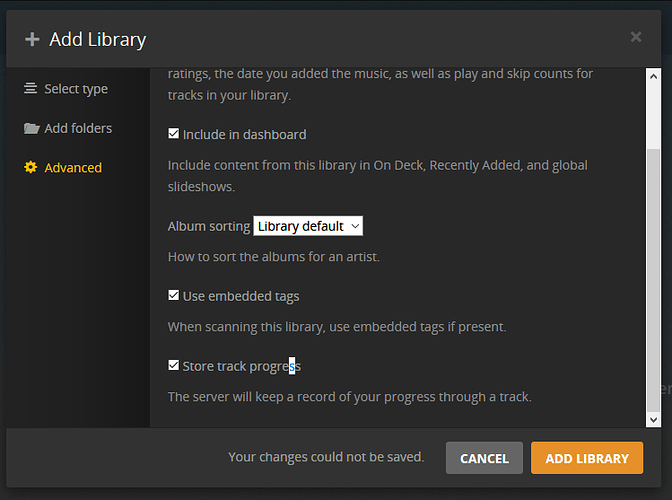Click the Include in dashboard label

coord(245,135)
